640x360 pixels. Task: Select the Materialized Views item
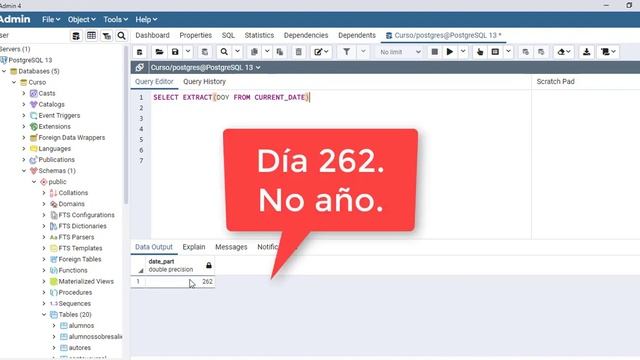click(86, 281)
